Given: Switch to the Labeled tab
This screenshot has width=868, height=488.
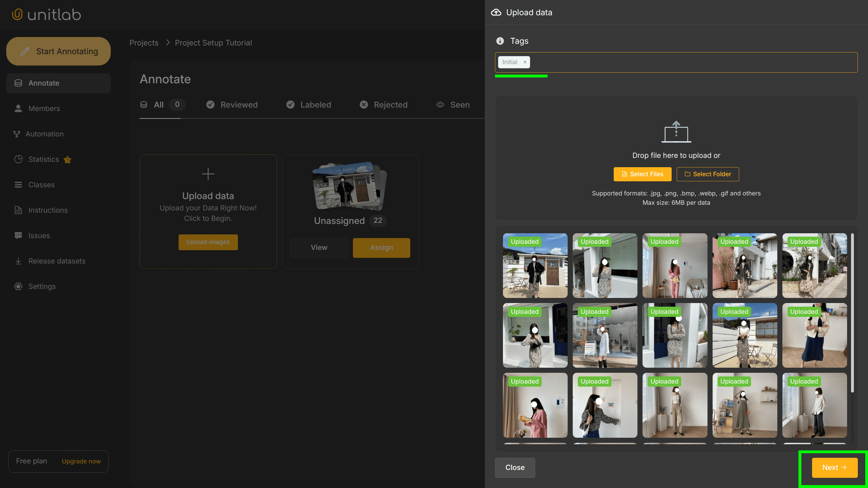Looking at the screenshot, I should 315,105.
